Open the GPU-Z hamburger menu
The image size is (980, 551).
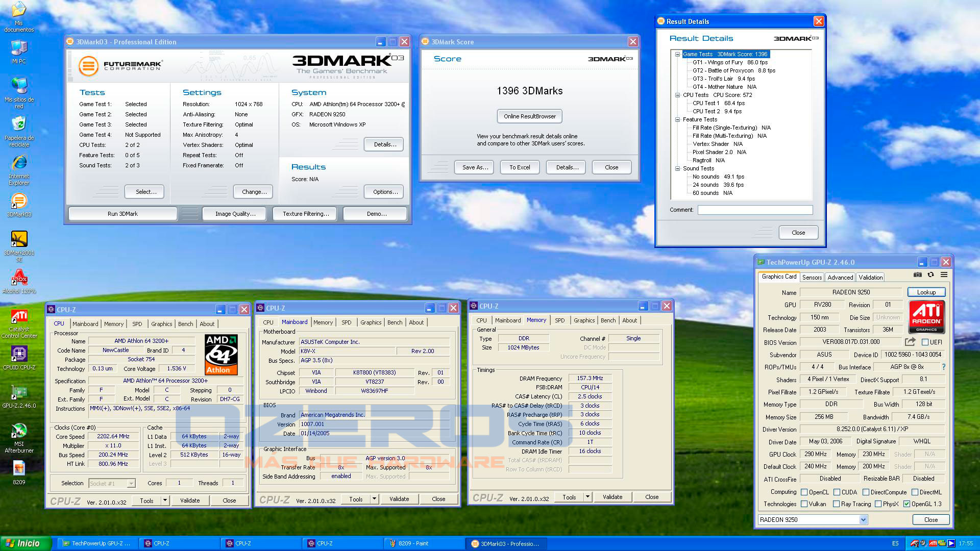(944, 274)
